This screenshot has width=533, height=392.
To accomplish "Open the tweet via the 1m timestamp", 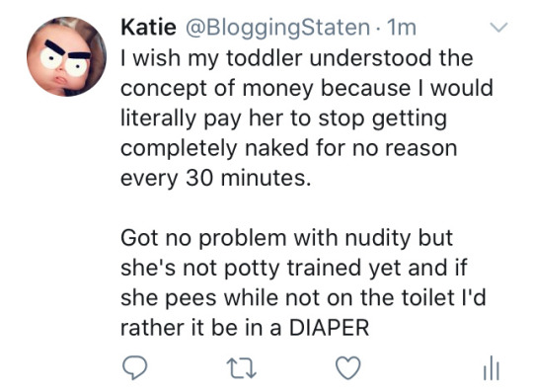I will click(402, 28).
